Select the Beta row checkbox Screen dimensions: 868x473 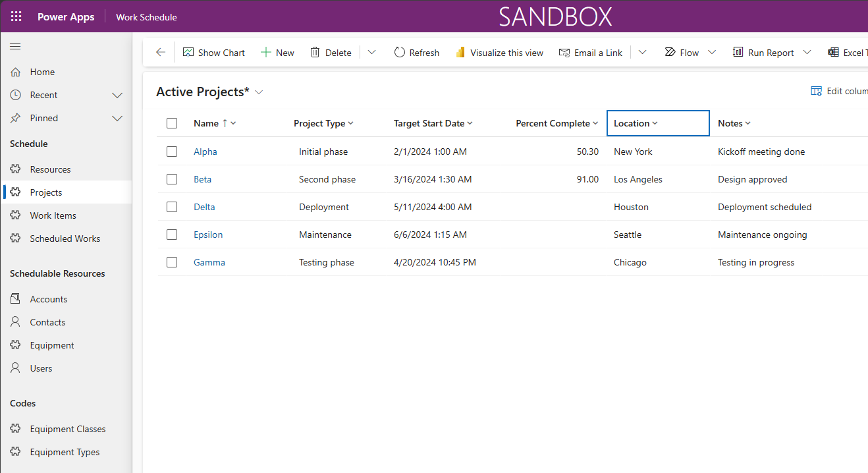pyautogui.click(x=172, y=179)
